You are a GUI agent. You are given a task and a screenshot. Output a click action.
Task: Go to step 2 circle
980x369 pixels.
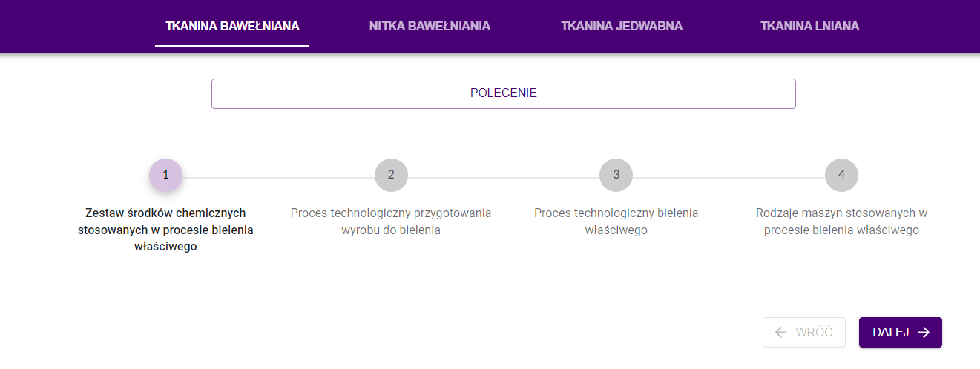click(x=391, y=175)
